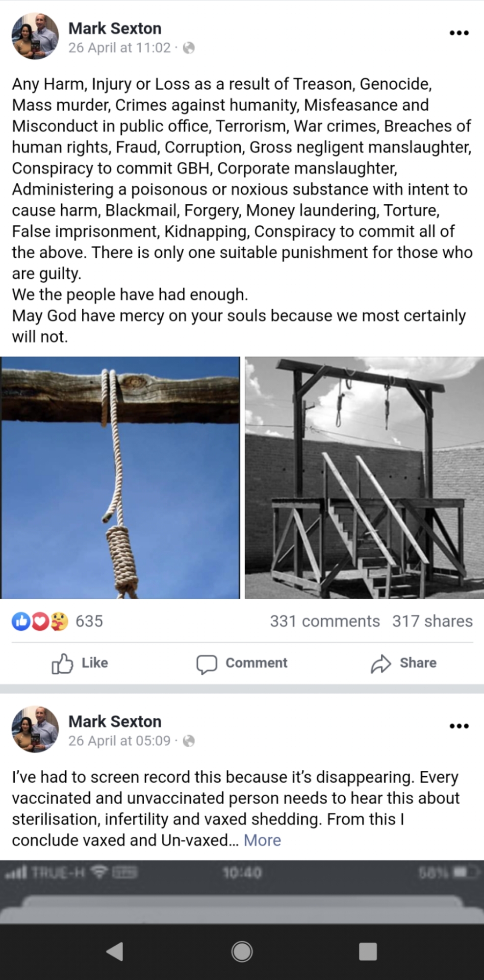Tap the Comment speech bubble icon
484x980 pixels.
click(x=206, y=664)
